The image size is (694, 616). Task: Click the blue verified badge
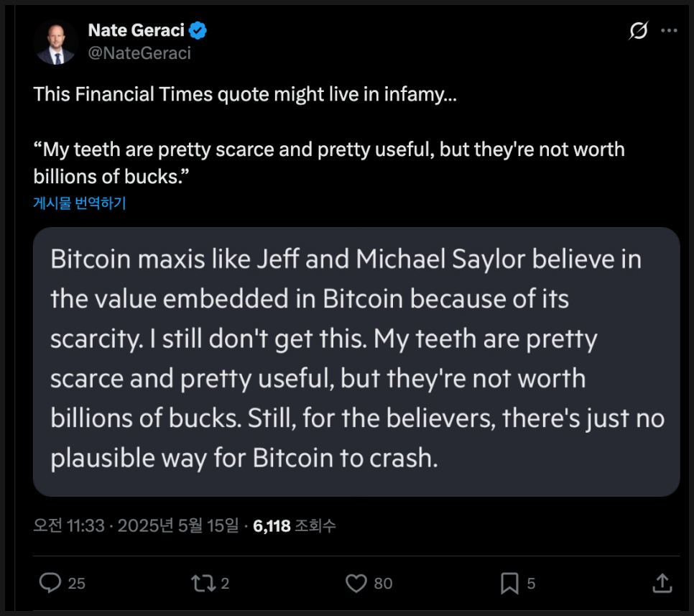coord(198,30)
